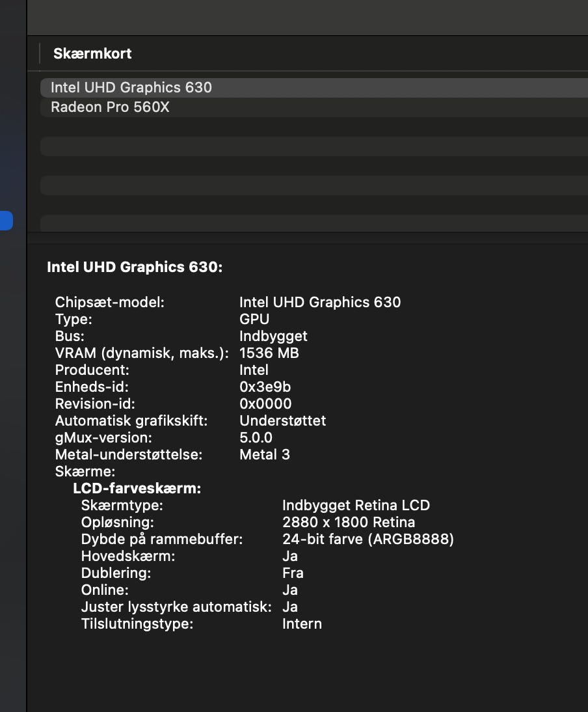Click the Automatisk grafikskift value Understøttet
This screenshot has width=588, height=712.
point(282,420)
